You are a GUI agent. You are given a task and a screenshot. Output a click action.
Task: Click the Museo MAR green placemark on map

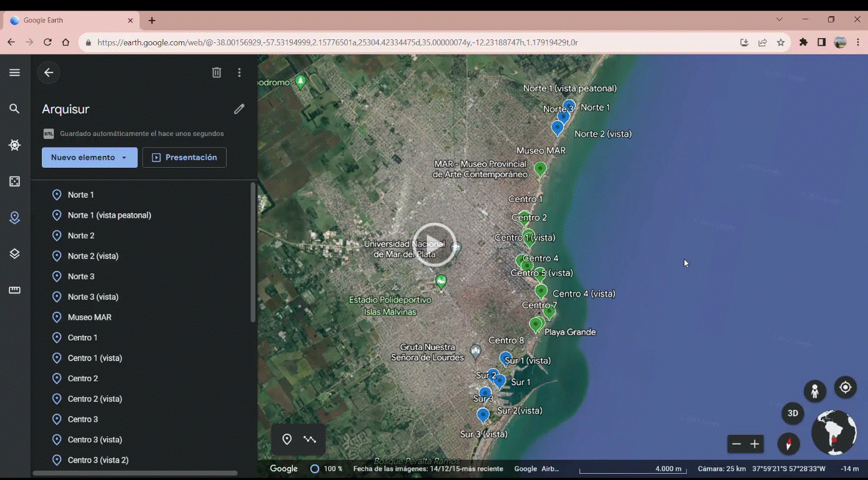(540, 169)
